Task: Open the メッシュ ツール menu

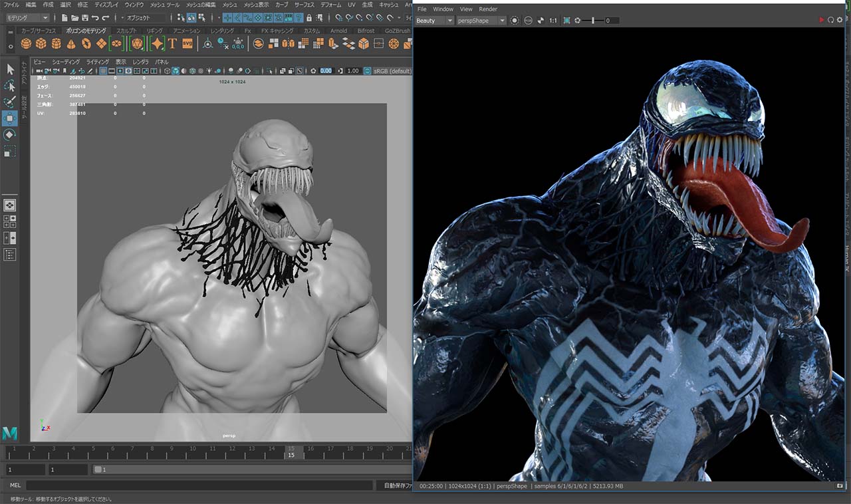Action: [x=164, y=5]
